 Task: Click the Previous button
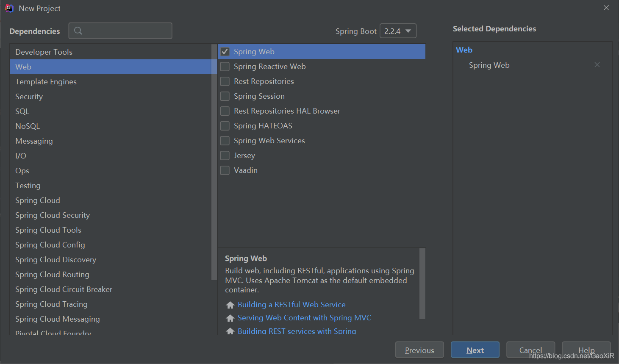point(419,350)
